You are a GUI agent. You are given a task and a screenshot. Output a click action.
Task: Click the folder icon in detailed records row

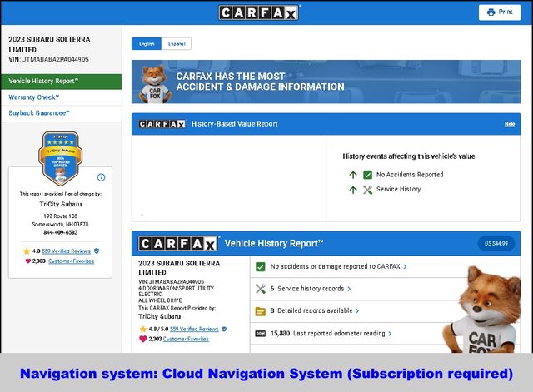click(261, 311)
